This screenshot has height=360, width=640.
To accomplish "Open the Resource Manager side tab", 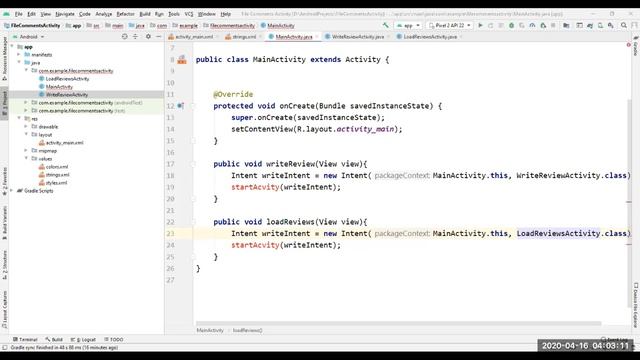I will point(4,58).
